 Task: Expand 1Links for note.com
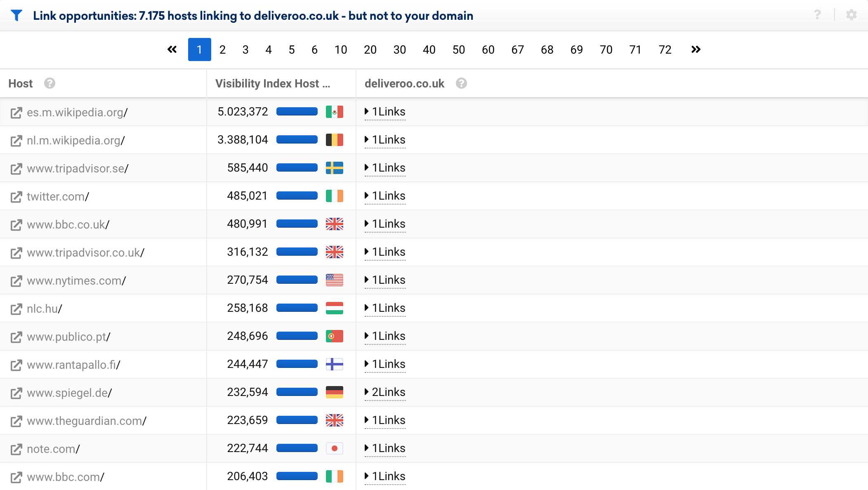tap(385, 448)
